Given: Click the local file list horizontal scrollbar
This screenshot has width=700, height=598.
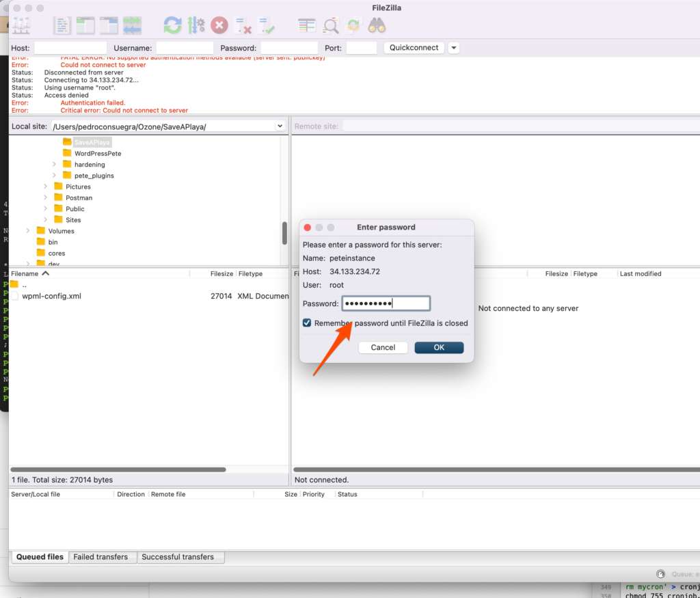Looking at the screenshot, I should click(118, 470).
